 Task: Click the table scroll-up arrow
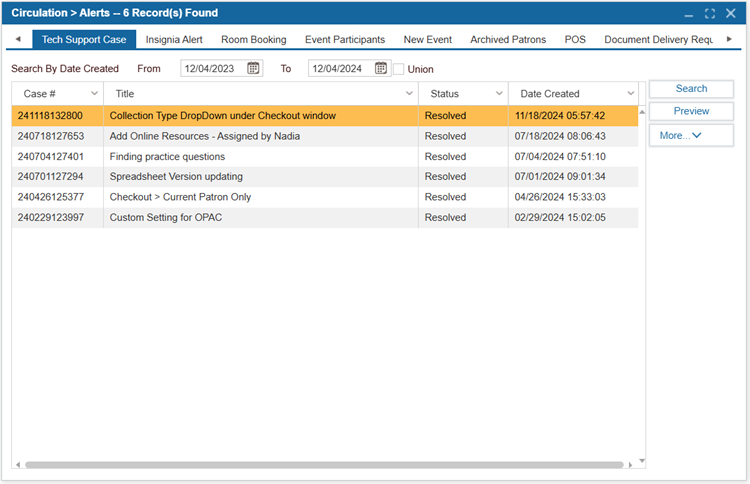pos(642,112)
